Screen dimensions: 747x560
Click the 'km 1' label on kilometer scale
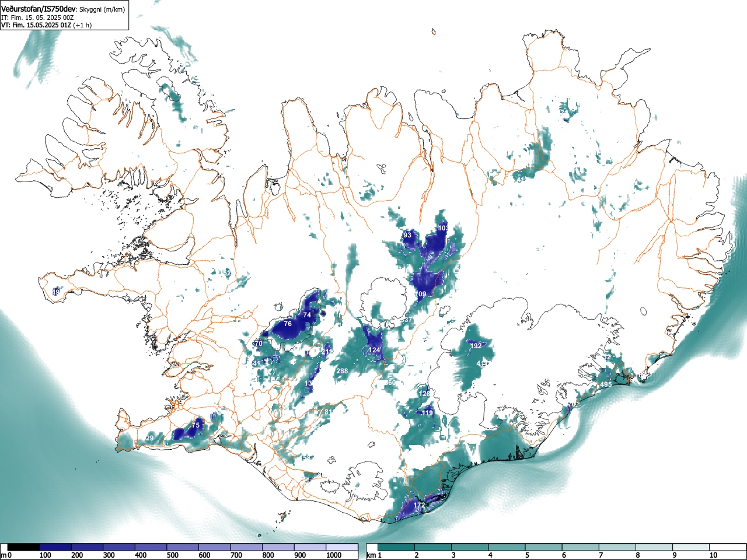(374, 555)
